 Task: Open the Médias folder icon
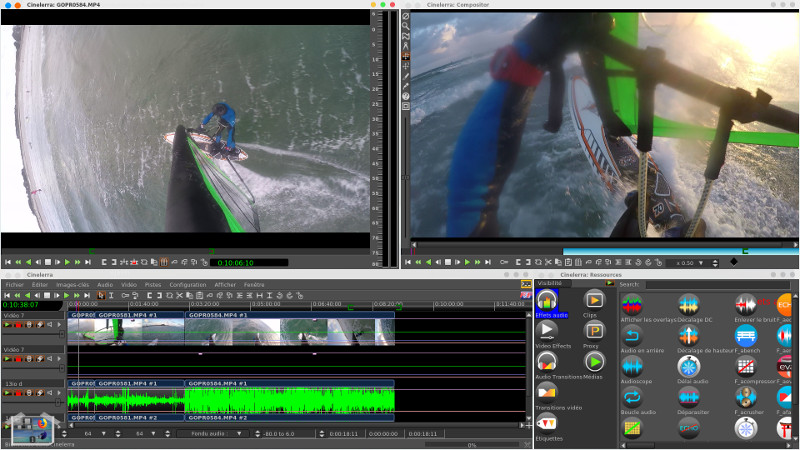pyautogui.click(x=593, y=362)
